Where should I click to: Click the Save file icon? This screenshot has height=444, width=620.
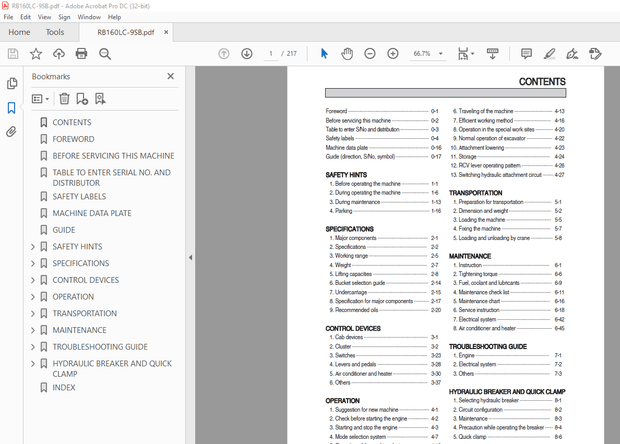[x=13, y=54]
